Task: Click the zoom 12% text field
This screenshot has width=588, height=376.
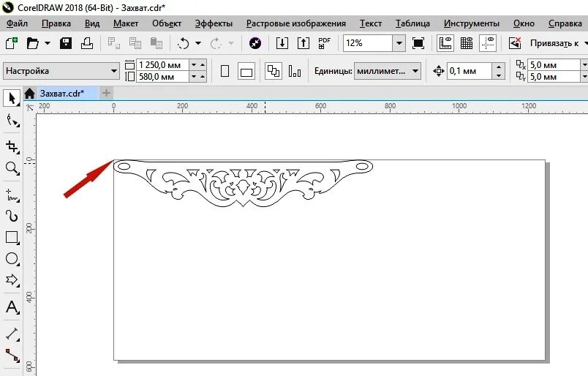Action: point(367,43)
